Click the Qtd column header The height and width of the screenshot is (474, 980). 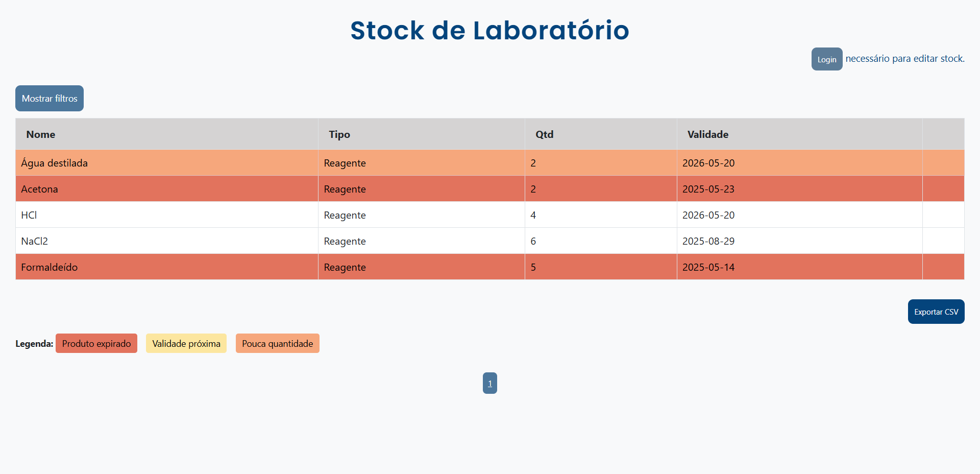pyautogui.click(x=544, y=134)
